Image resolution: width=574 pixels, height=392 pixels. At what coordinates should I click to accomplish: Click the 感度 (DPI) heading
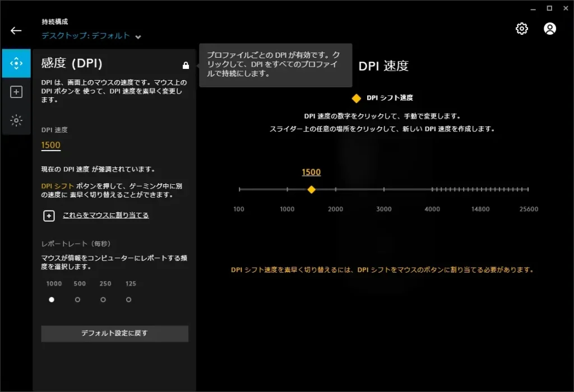(x=71, y=63)
